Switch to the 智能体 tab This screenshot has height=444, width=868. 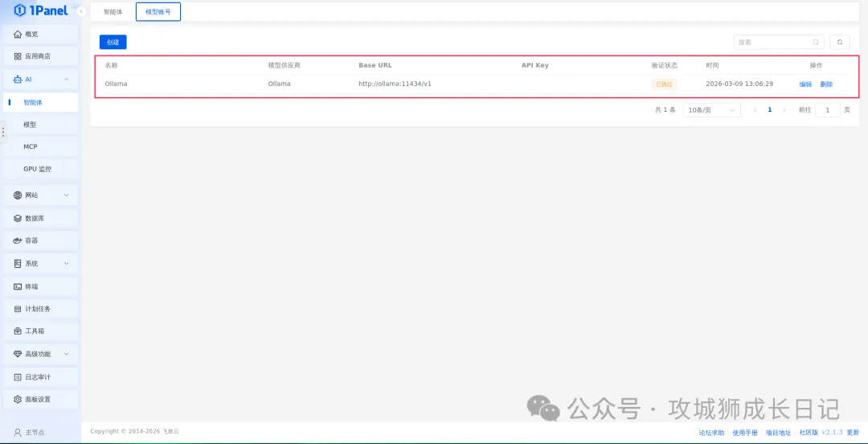coord(113,12)
